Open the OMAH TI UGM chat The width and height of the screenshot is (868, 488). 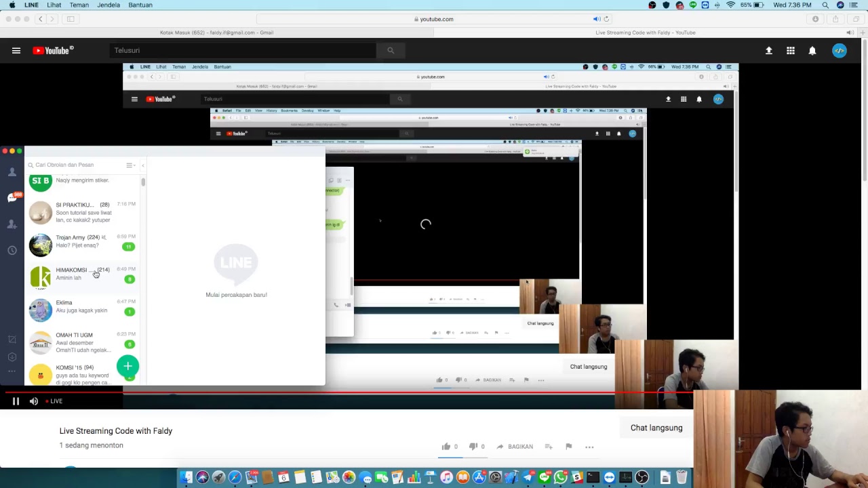(83, 342)
